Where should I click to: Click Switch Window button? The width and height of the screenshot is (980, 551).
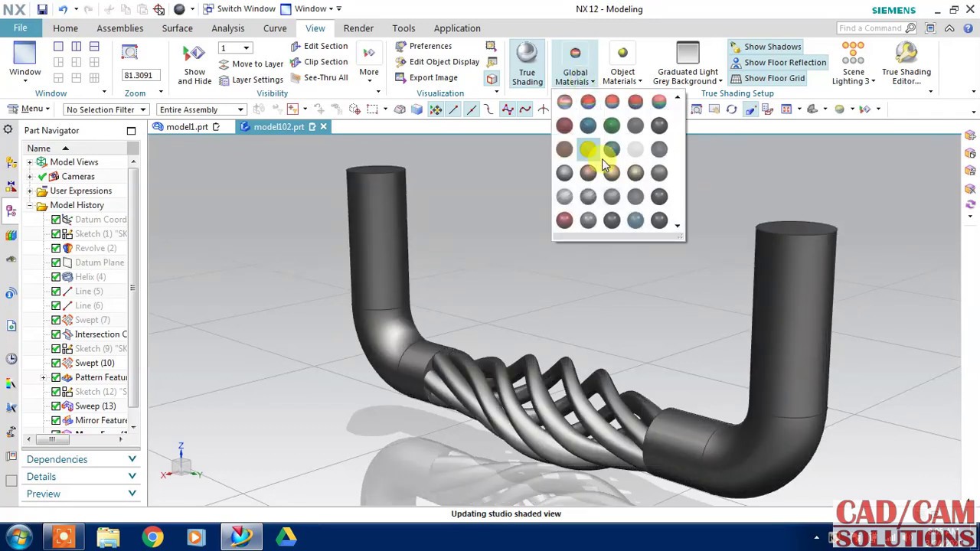click(x=239, y=9)
